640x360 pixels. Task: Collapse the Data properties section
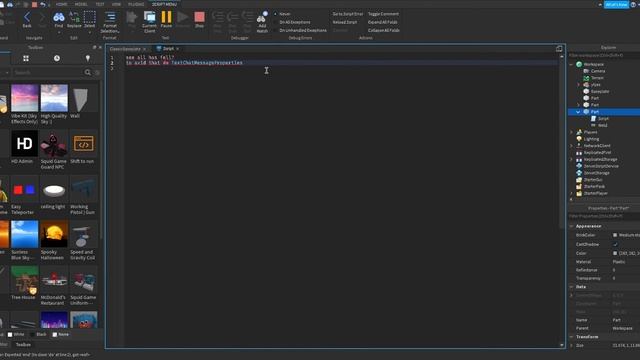[571, 287]
